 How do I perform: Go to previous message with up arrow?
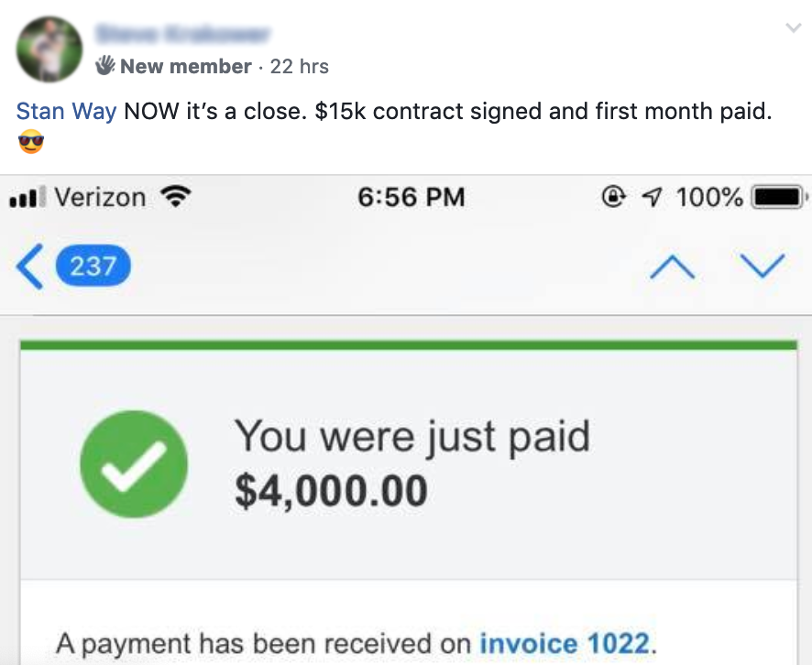[x=672, y=267]
